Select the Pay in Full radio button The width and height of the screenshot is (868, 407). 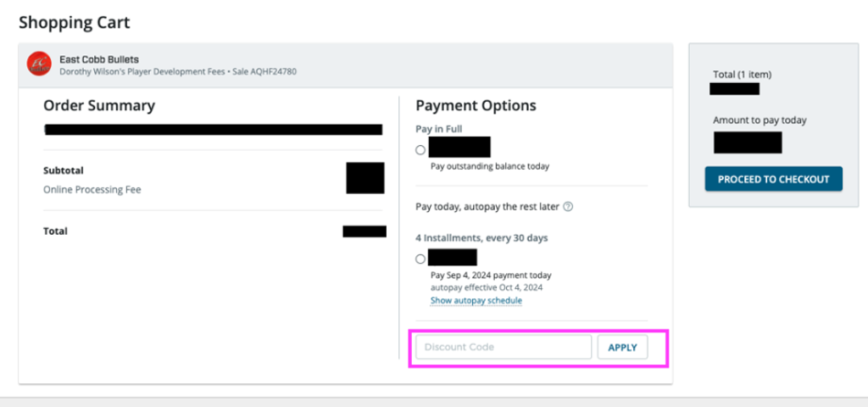420,150
